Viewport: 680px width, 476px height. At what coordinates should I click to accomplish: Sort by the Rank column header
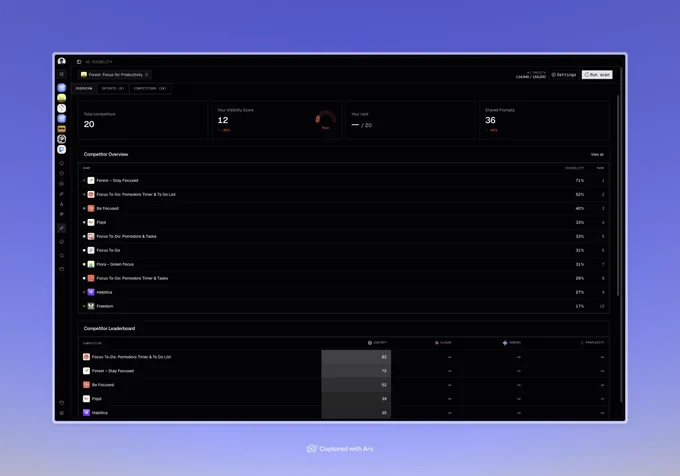click(600, 168)
